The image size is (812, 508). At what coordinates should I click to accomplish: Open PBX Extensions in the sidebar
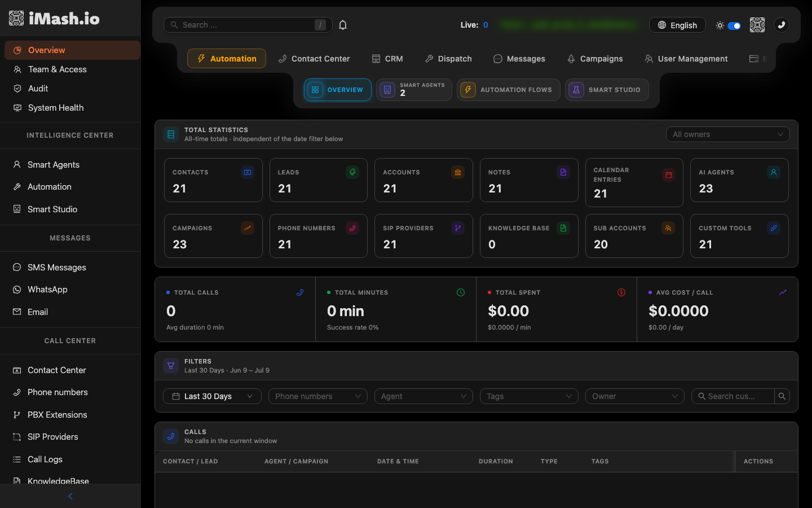point(70,415)
